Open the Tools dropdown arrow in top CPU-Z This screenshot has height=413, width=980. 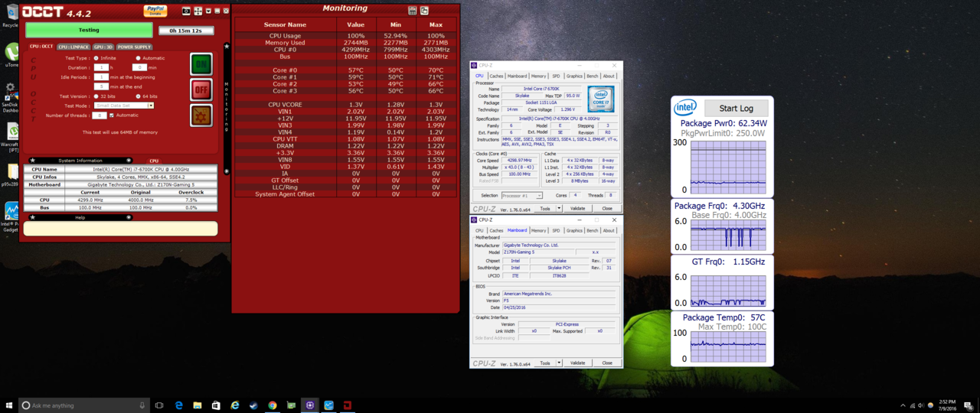click(559, 208)
